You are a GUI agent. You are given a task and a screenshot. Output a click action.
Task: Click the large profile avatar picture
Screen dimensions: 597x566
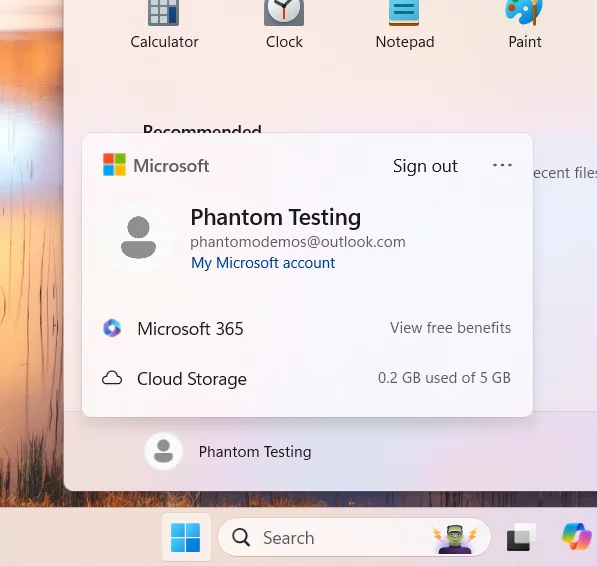(x=138, y=238)
